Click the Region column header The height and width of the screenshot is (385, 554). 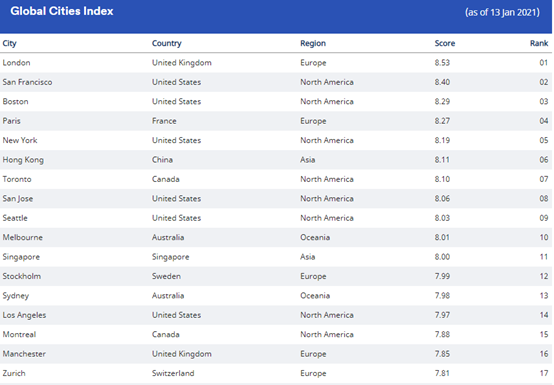click(313, 43)
